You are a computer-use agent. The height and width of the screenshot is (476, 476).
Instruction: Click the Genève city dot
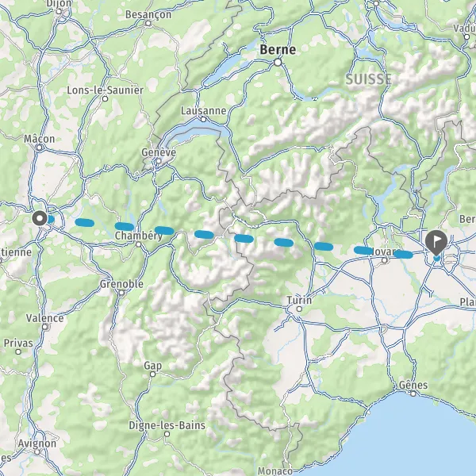point(159,161)
